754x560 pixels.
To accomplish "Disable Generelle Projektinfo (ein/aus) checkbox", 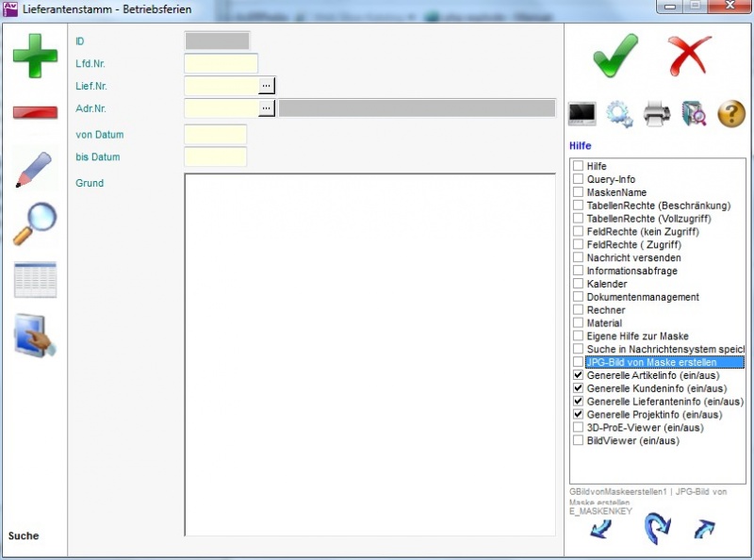I will pos(578,415).
